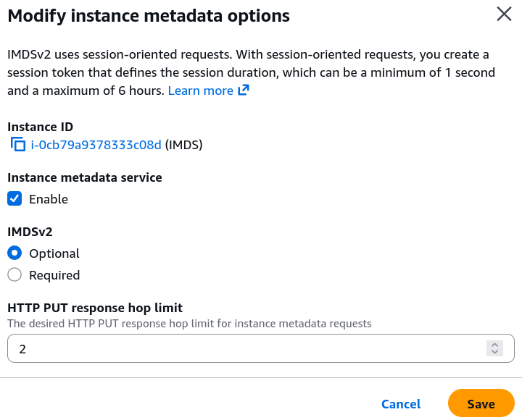
Task: Uncheck the Enable instance metadata service checkbox
Action: (x=14, y=198)
